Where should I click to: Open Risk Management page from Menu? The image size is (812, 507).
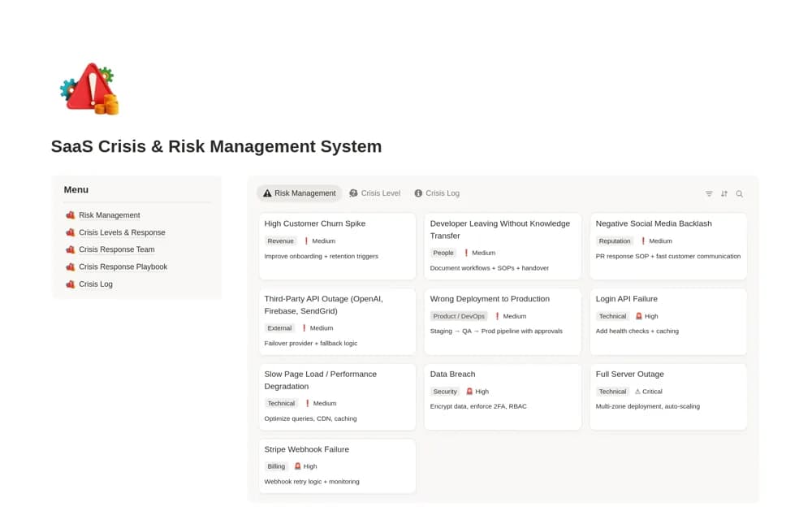[x=110, y=215]
